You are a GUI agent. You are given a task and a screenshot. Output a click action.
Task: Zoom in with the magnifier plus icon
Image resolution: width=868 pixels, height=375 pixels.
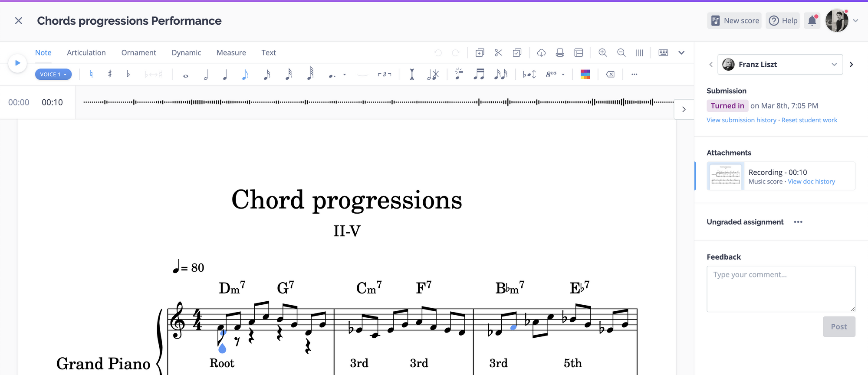click(x=603, y=52)
